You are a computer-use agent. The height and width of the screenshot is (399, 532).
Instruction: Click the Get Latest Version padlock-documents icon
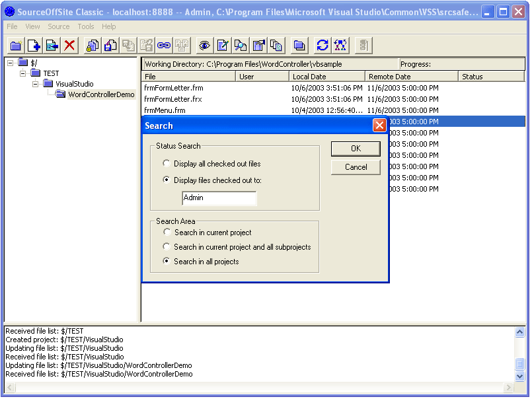point(93,46)
